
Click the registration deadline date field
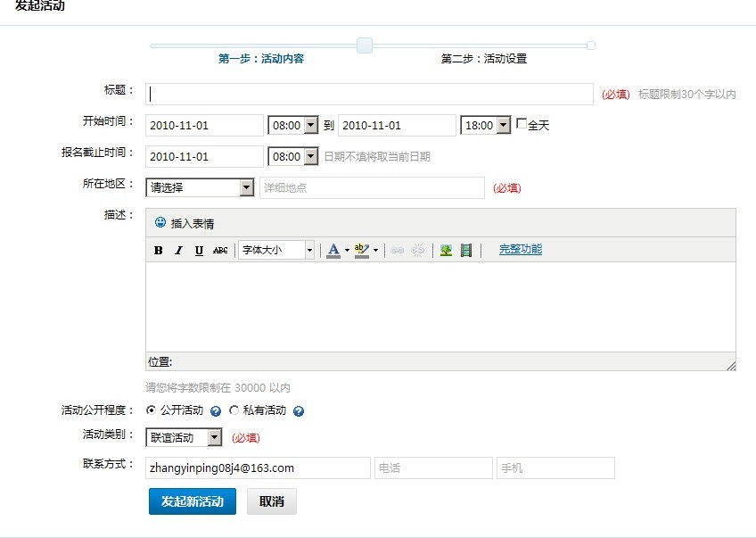point(204,157)
